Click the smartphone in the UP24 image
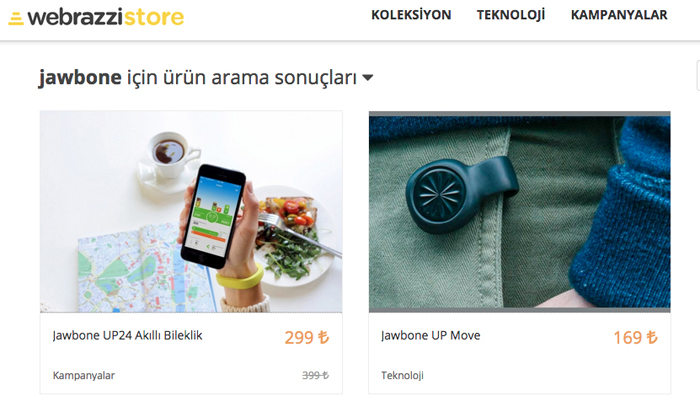The height and width of the screenshot is (412, 700). click(213, 216)
